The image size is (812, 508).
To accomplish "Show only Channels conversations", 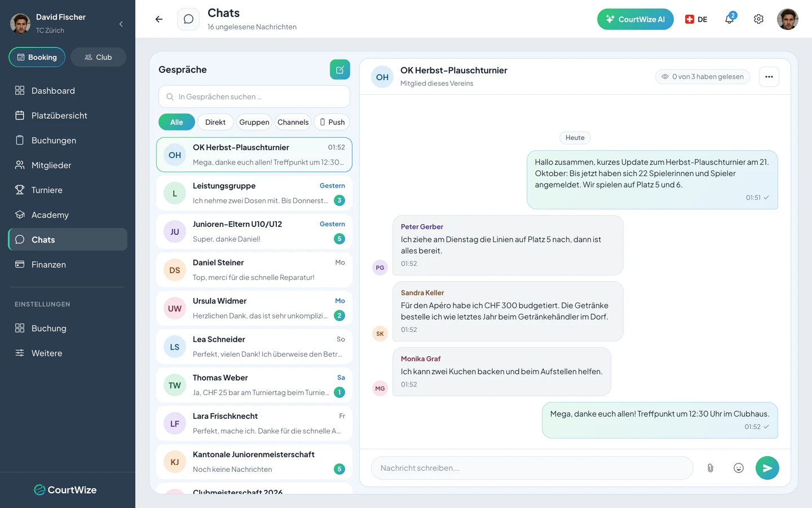I will [x=293, y=122].
